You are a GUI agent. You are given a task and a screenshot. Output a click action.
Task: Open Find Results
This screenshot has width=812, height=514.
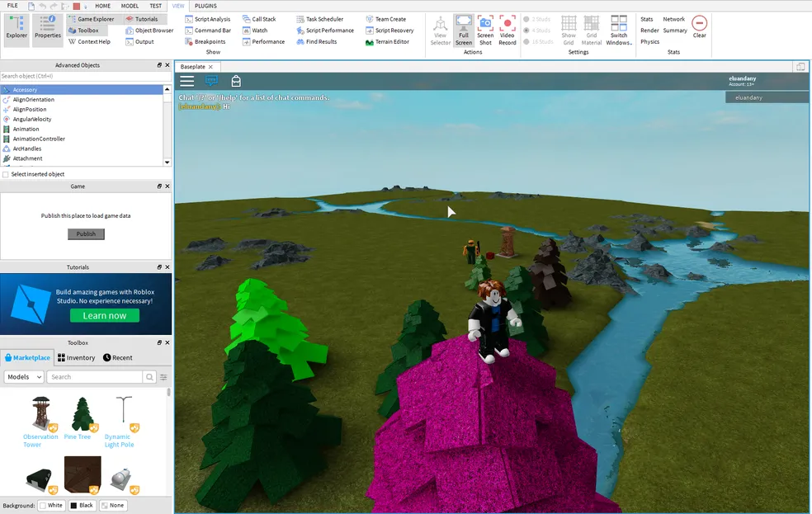pyautogui.click(x=316, y=42)
